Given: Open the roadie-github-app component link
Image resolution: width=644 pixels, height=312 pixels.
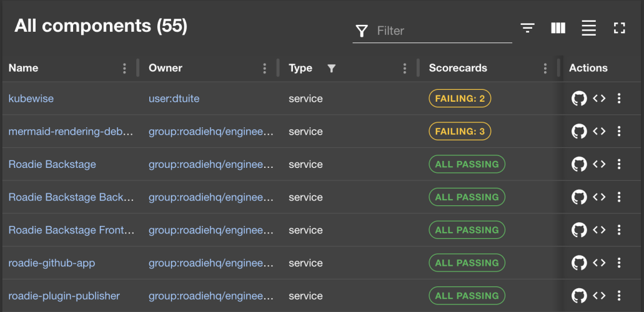Looking at the screenshot, I should (52, 263).
